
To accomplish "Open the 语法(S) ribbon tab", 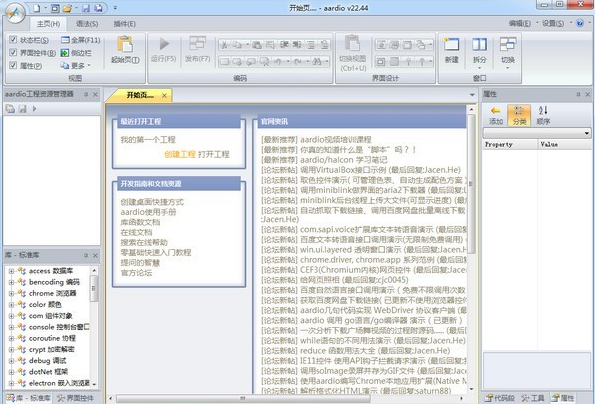I will [87, 24].
